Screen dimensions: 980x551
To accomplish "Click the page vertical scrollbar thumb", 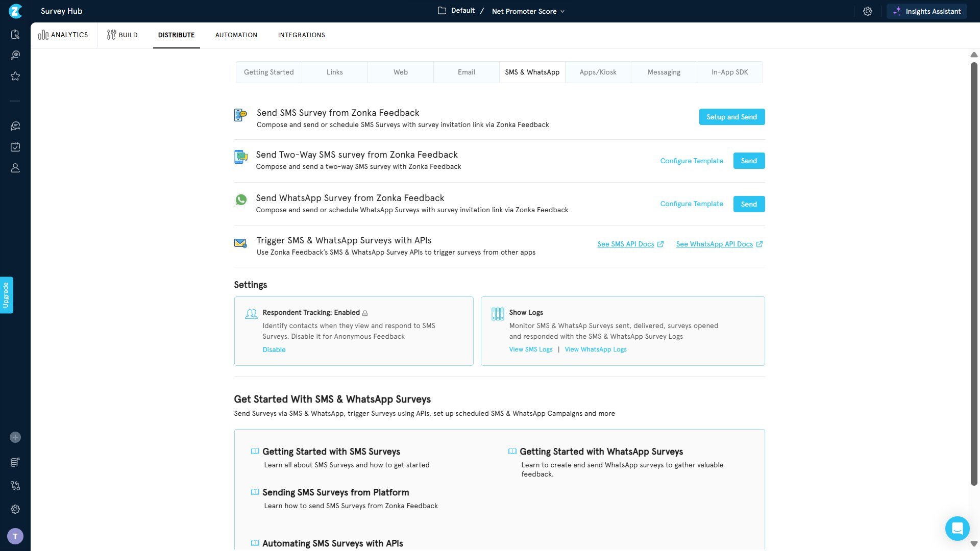I will click(x=974, y=273).
